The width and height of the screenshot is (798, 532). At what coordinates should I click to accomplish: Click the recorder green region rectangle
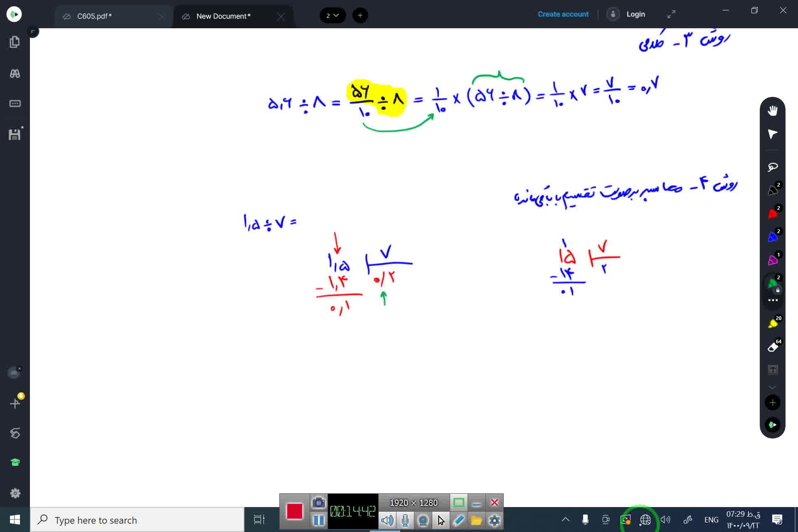tap(459, 502)
